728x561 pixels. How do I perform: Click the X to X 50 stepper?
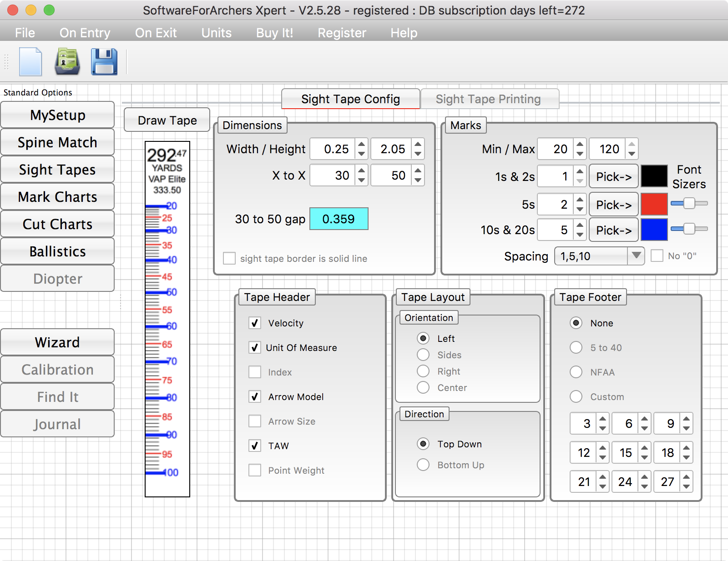[x=418, y=175]
